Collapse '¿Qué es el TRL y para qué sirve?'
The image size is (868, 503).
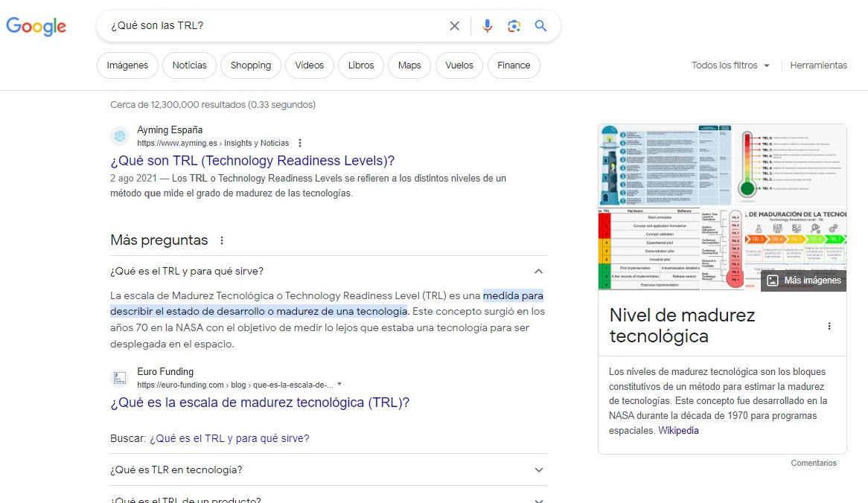click(328, 271)
